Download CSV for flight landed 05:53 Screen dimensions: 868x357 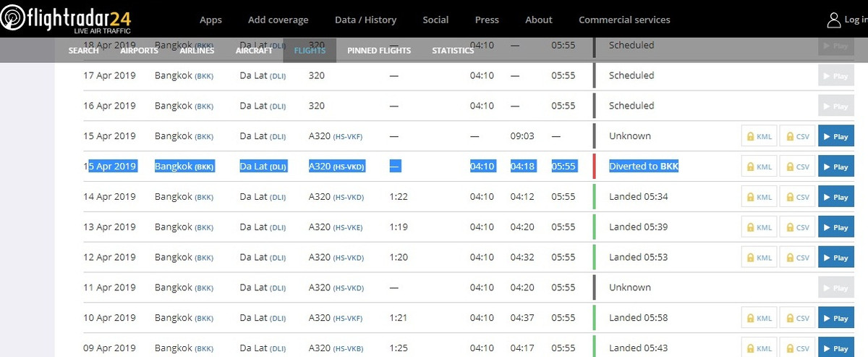pyautogui.click(x=797, y=258)
